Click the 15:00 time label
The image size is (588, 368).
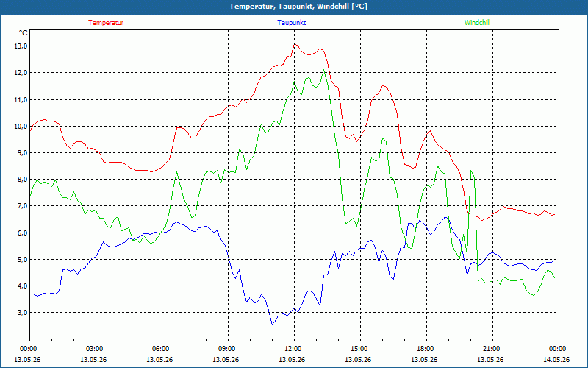click(360, 349)
